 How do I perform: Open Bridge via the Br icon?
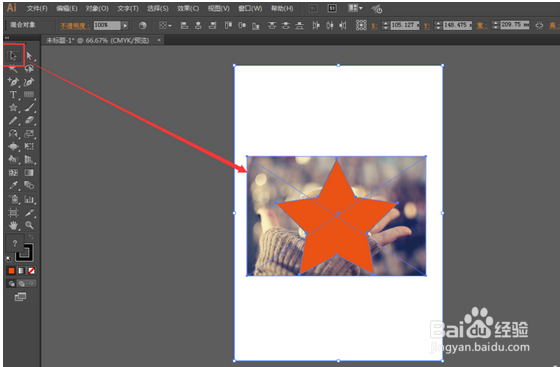[x=313, y=8]
